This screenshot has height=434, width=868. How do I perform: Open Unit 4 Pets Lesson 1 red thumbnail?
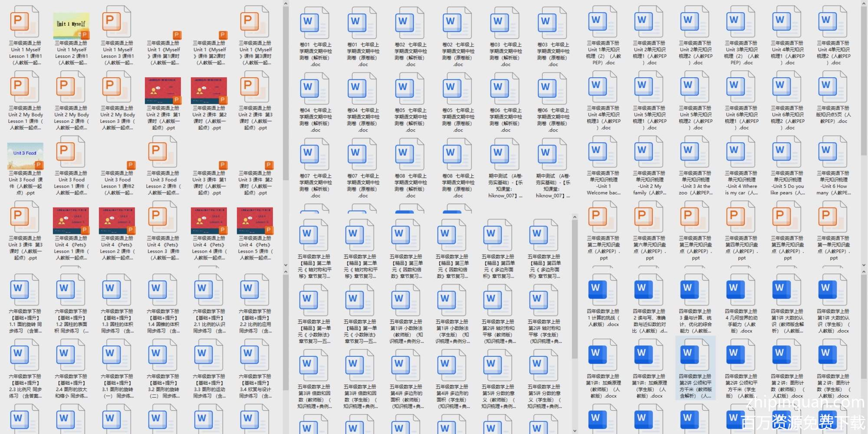pos(71,220)
